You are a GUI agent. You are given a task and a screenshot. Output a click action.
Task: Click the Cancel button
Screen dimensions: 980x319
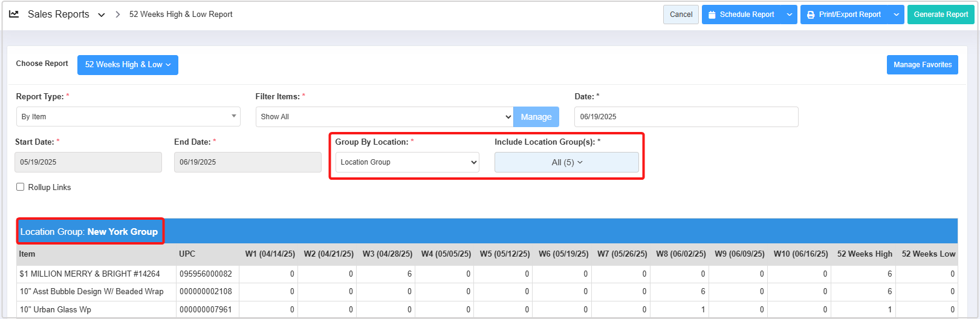(x=681, y=15)
